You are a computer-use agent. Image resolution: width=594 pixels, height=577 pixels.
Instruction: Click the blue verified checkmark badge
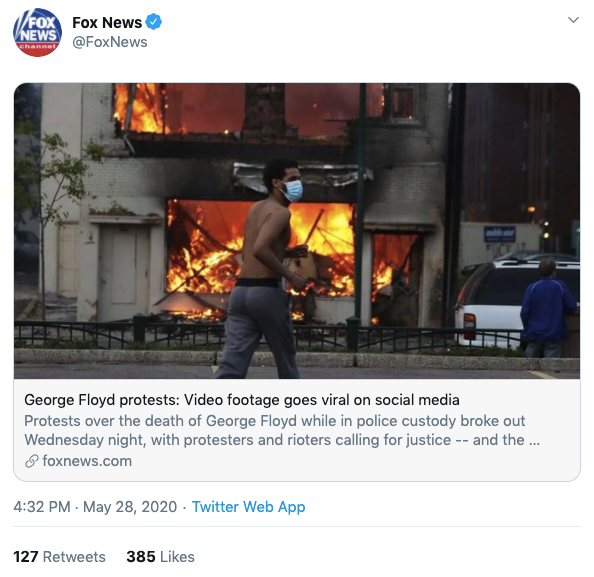[153, 22]
